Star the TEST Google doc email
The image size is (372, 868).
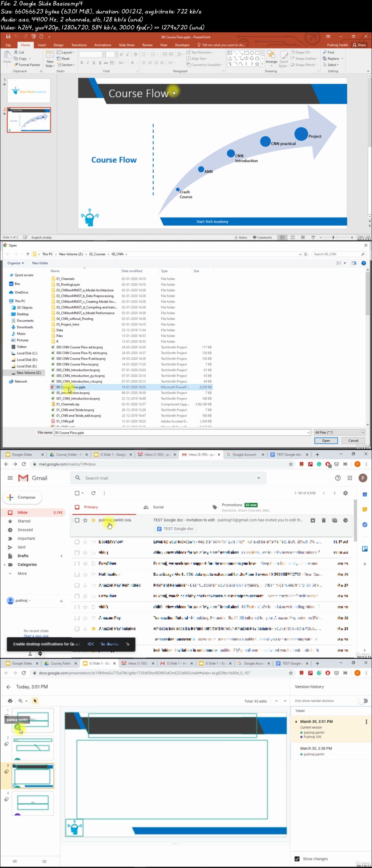85,520
